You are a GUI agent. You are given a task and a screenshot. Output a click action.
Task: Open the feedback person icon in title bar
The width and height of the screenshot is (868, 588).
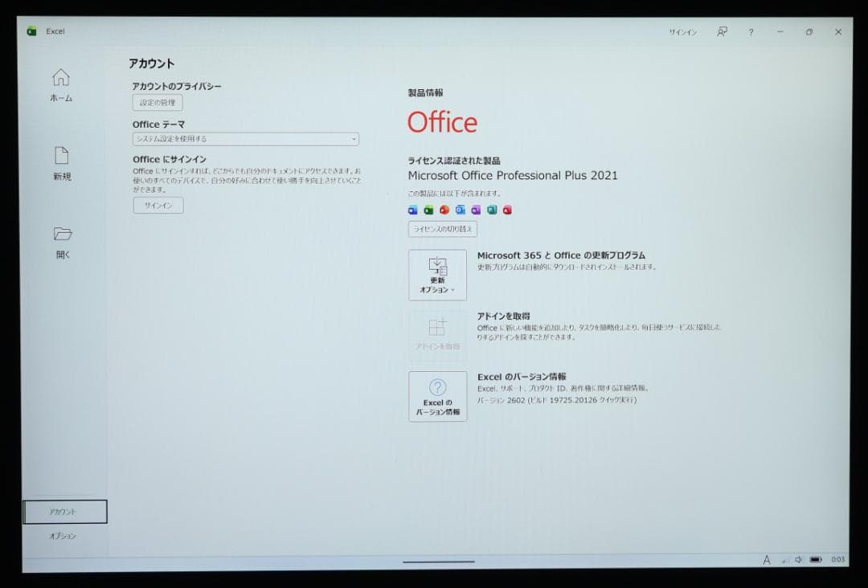click(x=722, y=32)
